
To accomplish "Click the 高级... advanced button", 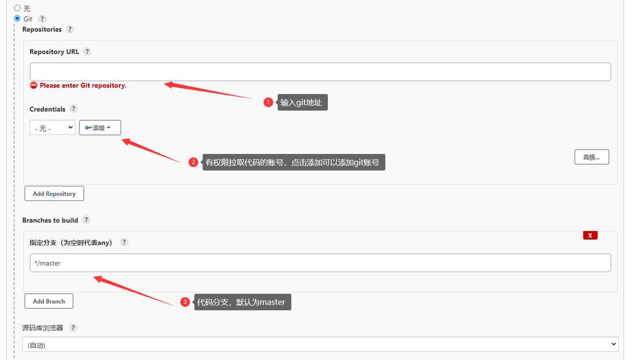I will 591,157.
